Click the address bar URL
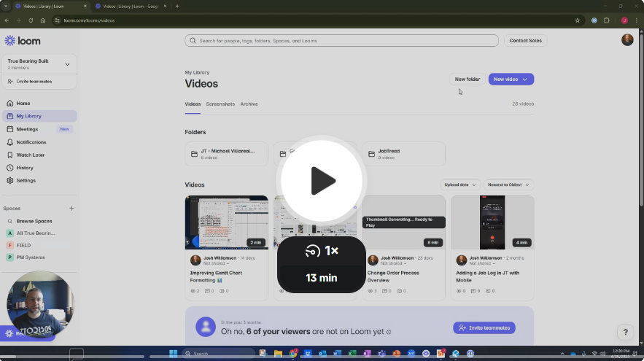Viewport: 644px width, 361px height. point(89,20)
